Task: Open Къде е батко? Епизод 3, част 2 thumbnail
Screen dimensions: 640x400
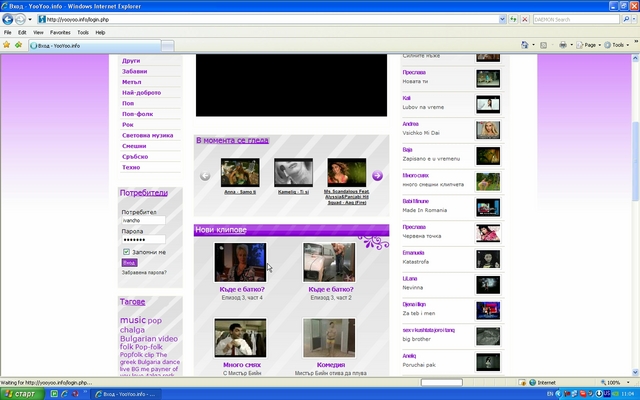Action: (x=329, y=262)
